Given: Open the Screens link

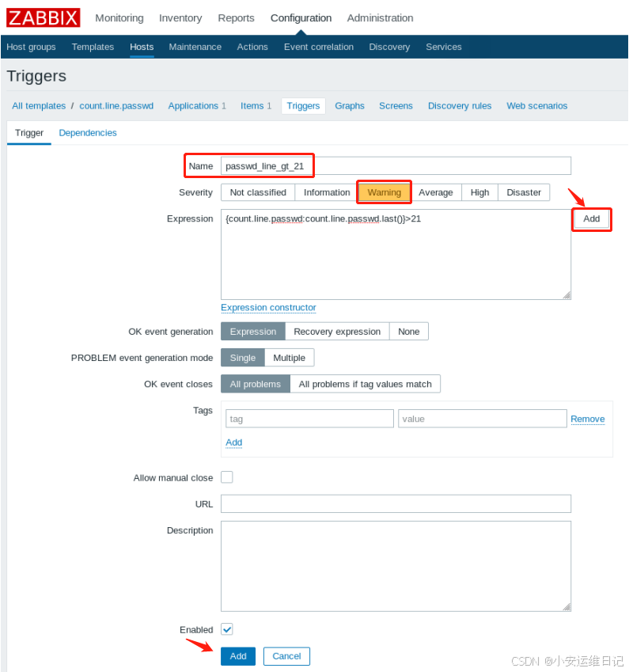Looking at the screenshot, I should (396, 106).
